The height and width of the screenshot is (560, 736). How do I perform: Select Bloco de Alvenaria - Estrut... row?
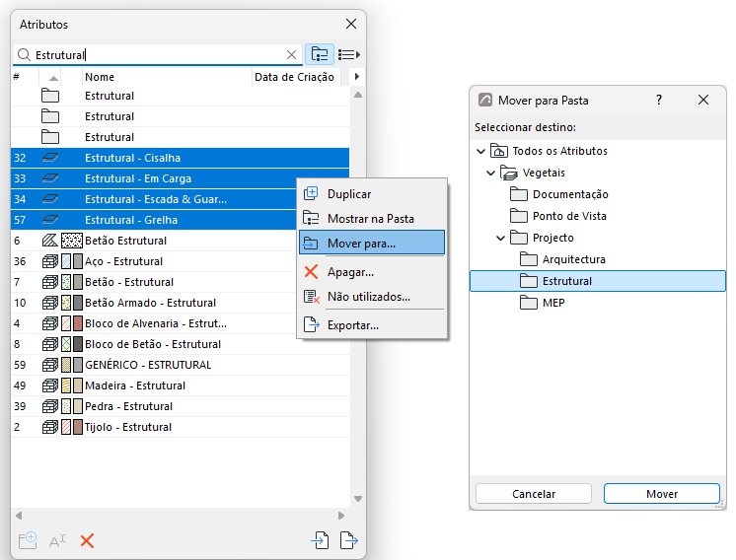click(154, 323)
